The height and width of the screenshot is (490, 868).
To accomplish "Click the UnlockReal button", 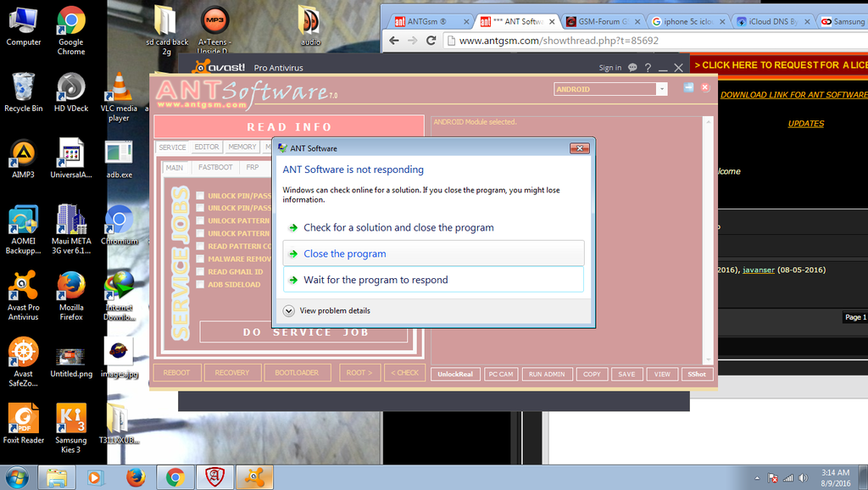I will pyautogui.click(x=455, y=375).
